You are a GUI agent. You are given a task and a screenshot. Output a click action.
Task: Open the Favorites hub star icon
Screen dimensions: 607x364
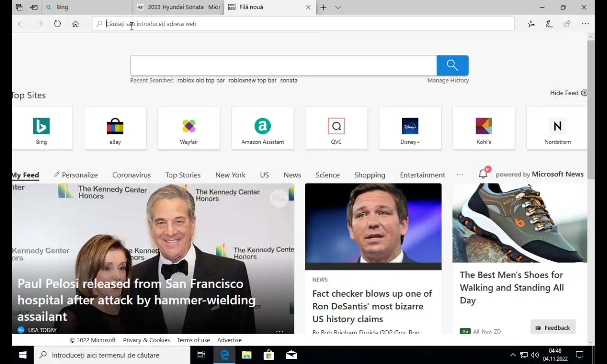[531, 24]
